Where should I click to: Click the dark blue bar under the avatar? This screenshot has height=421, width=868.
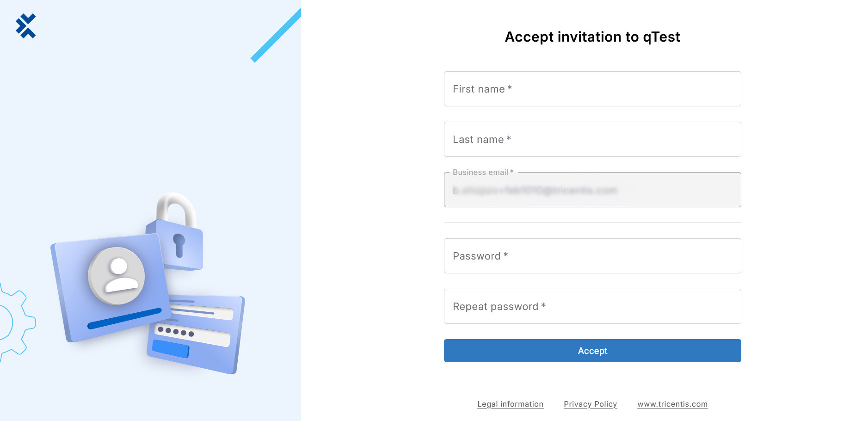point(124,318)
